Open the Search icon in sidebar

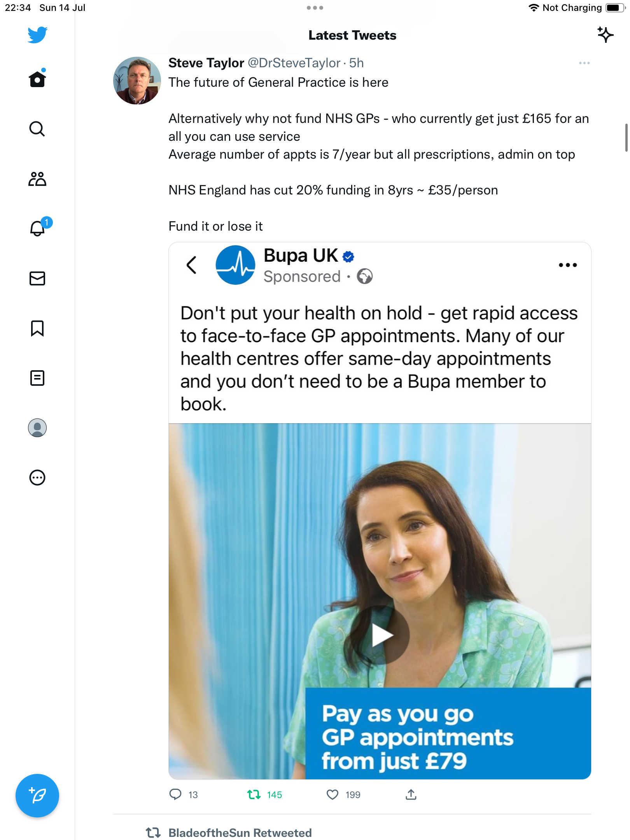[x=37, y=129]
